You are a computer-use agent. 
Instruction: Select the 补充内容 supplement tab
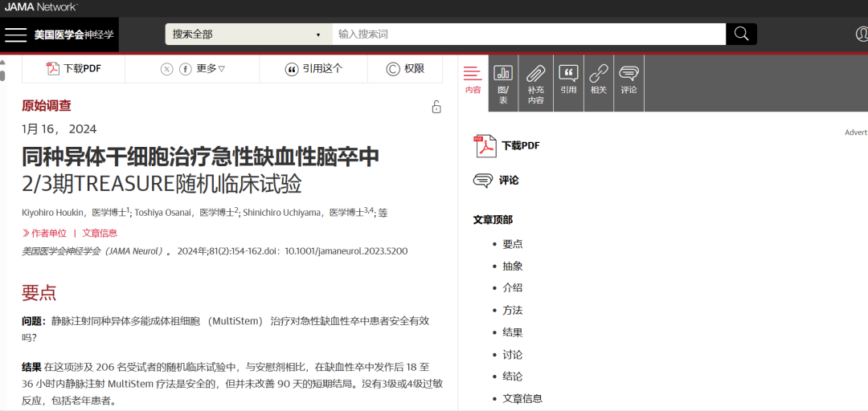(535, 83)
